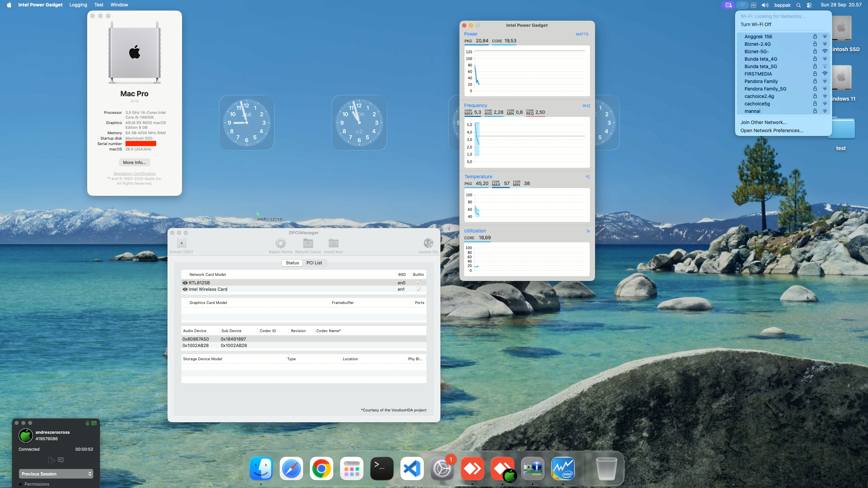
Task: Click the Intel Power Gadget Dock icon
Action: click(x=563, y=469)
